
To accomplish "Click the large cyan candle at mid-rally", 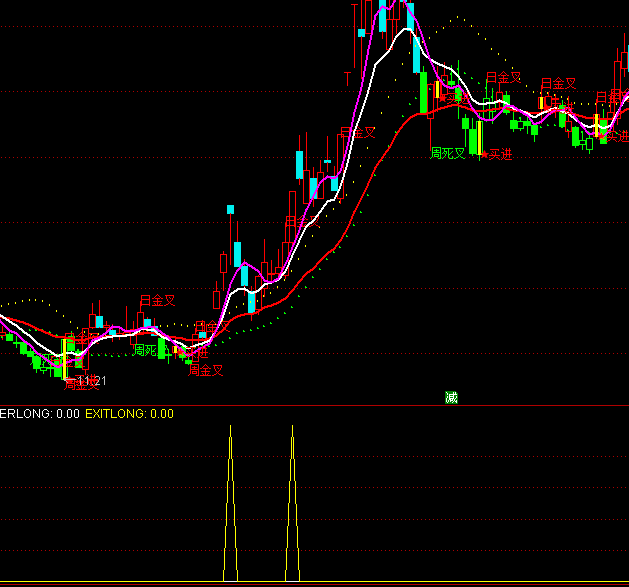I will pos(300,165).
